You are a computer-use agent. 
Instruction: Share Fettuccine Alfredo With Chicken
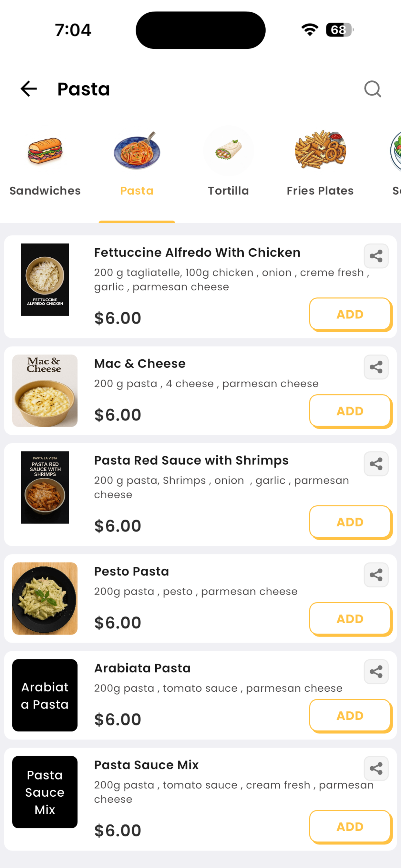[x=376, y=256]
